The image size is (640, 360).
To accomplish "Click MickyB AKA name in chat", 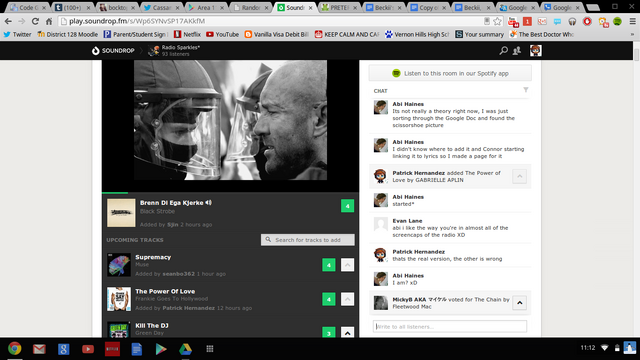I will (419, 300).
